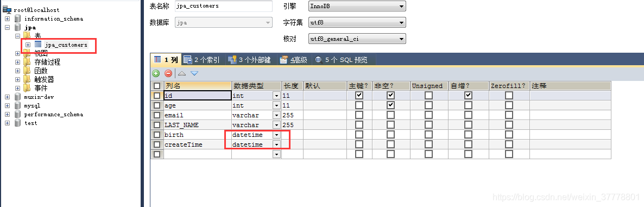The height and width of the screenshot is (207, 644).
Task: Open data type dropdown for id row
Action: tap(277, 95)
